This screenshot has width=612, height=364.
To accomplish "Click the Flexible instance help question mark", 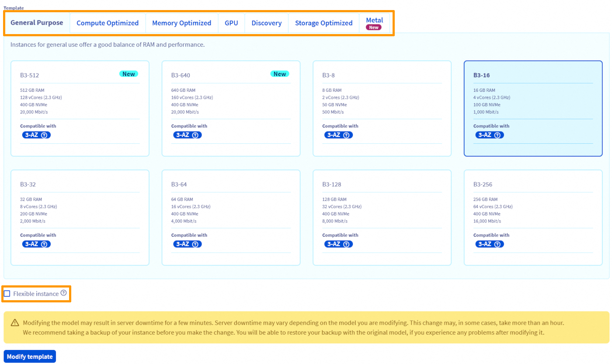I will click(64, 293).
